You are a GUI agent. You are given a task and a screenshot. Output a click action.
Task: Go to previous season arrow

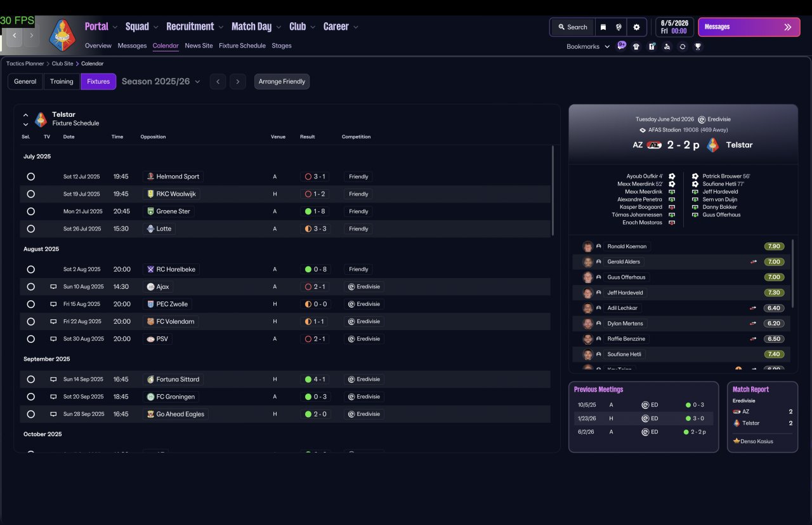(218, 81)
